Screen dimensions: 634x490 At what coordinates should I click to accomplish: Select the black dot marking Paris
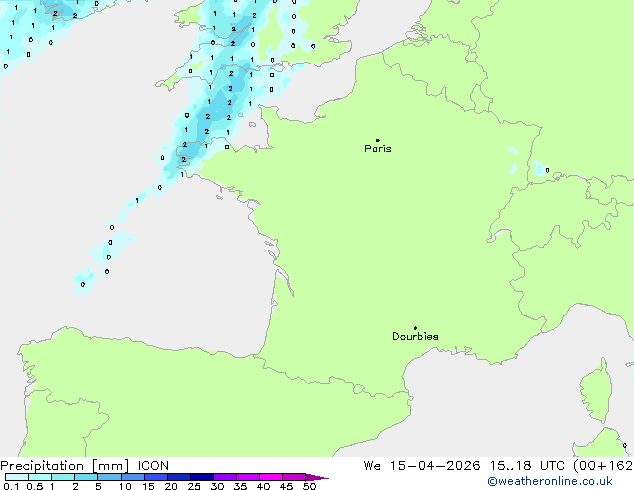click(378, 140)
